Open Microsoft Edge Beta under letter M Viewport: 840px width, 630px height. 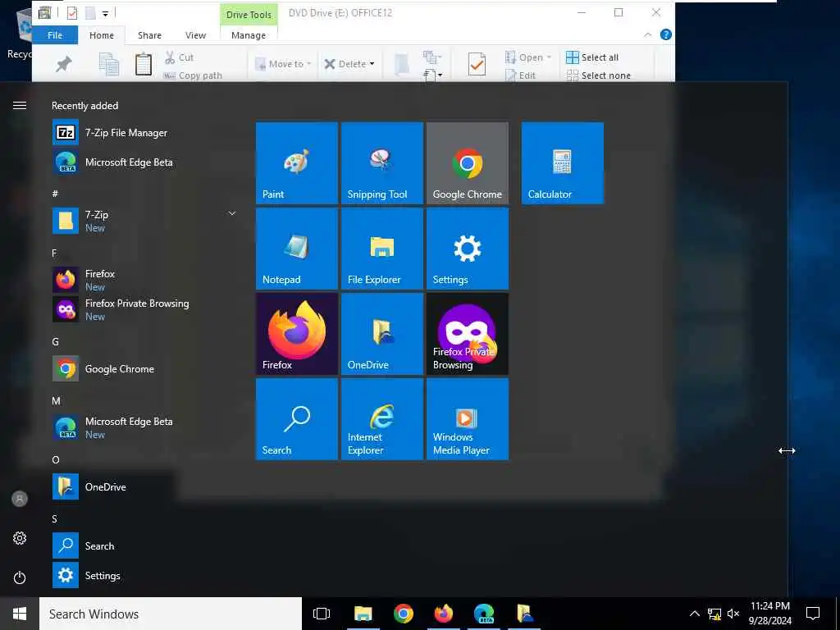tap(144, 427)
